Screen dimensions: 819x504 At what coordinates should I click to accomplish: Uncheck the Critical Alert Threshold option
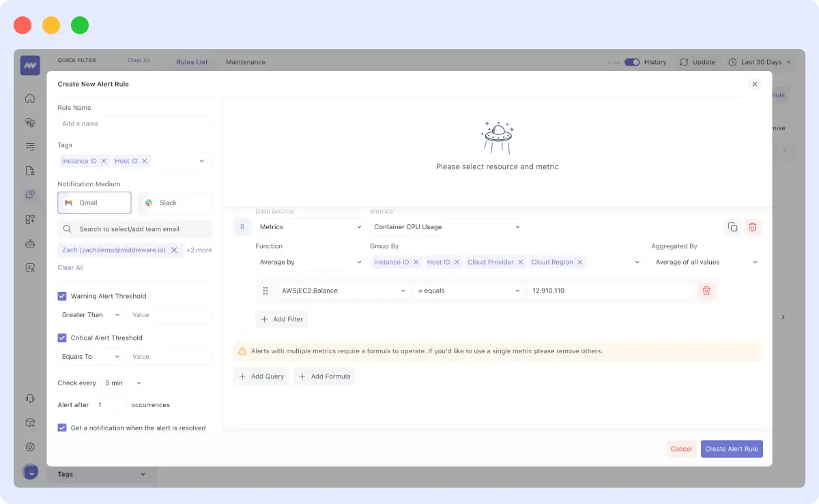tap(62, 338)
